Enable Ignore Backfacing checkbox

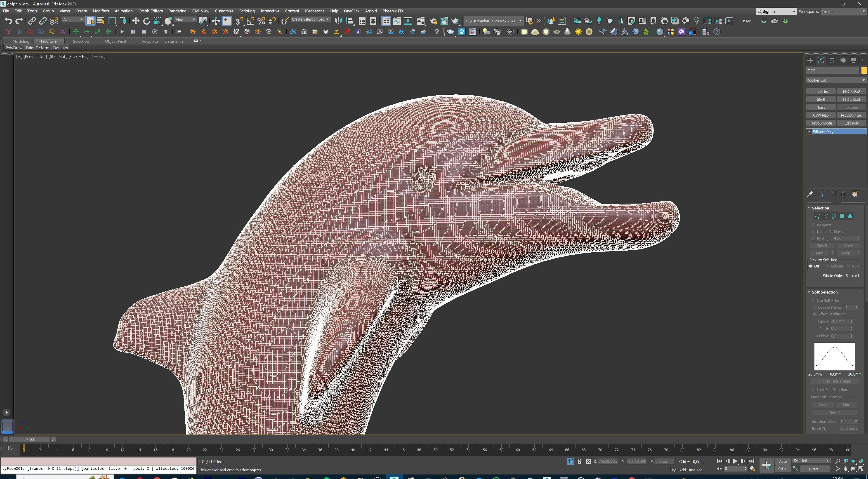coord(813,231)
